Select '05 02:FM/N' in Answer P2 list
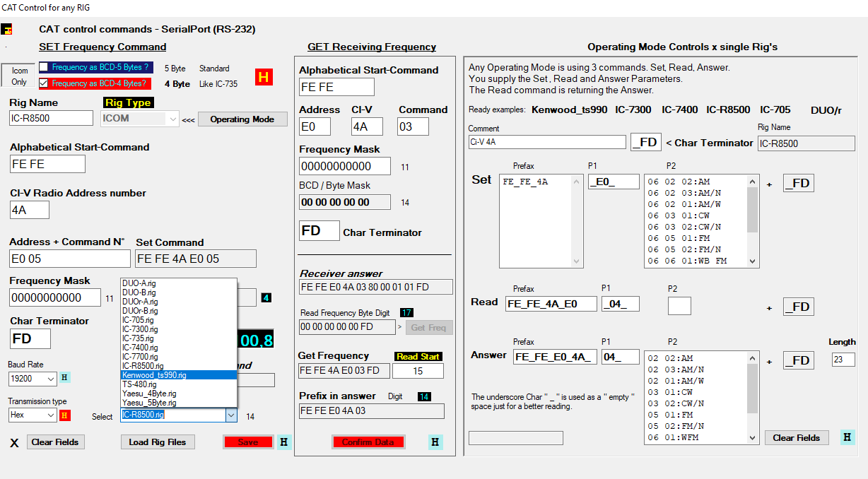The width and height of the screenshot is (868, 479). [x=674, y=426]
